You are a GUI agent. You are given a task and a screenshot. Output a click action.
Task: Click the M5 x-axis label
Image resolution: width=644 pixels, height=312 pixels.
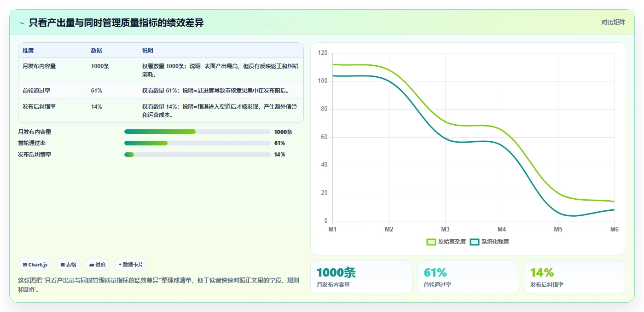(x=558, y=229)
